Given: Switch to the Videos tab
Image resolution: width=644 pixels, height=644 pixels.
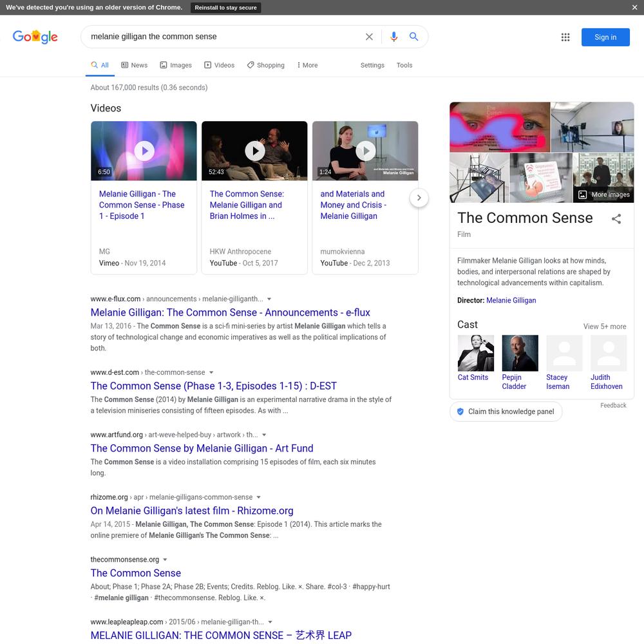Looking at the screenshot, I should tap(220, 65).
